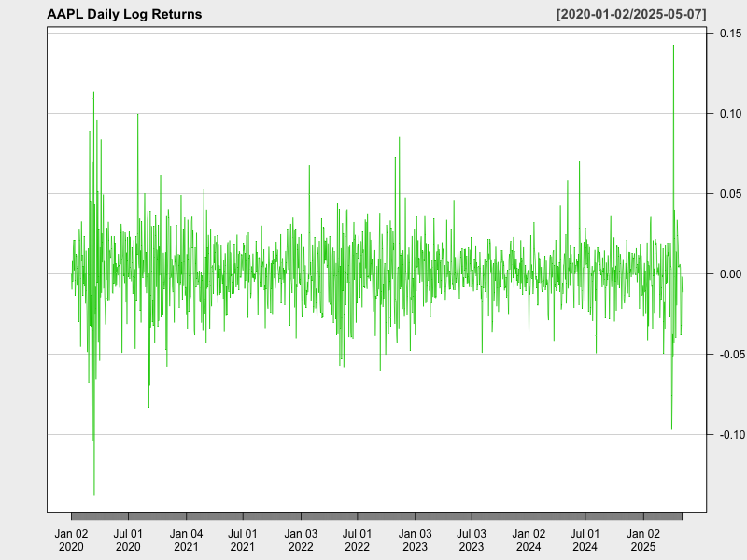Click the Jul 03 2023 x-axis label
747x560 pixels.
coord(472,540)
